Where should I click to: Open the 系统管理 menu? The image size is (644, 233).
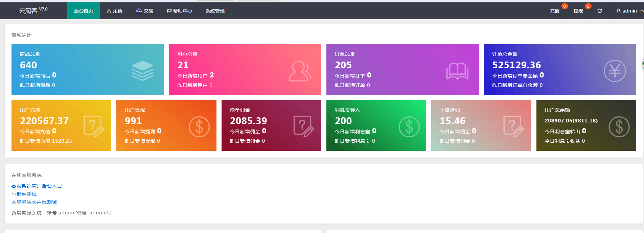click(x=215, y=11)
